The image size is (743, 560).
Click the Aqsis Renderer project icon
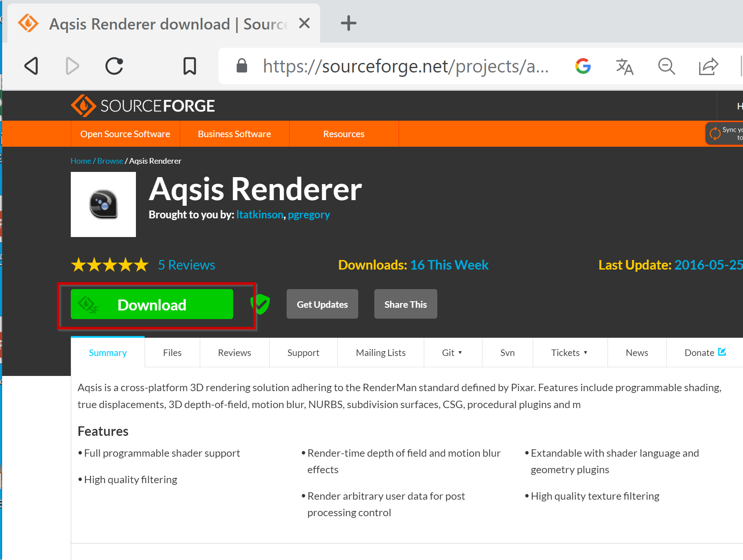(103, 204)
